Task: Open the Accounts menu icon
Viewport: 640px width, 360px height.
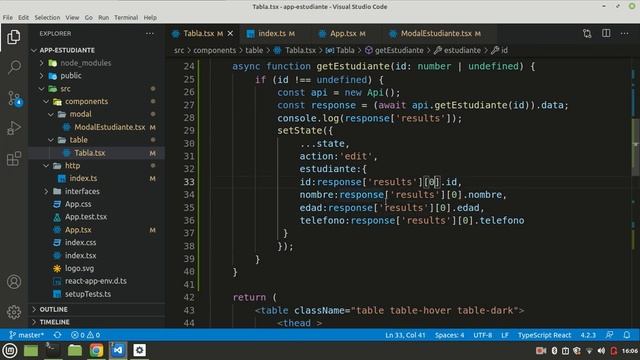Action: (x=14, y=282)
